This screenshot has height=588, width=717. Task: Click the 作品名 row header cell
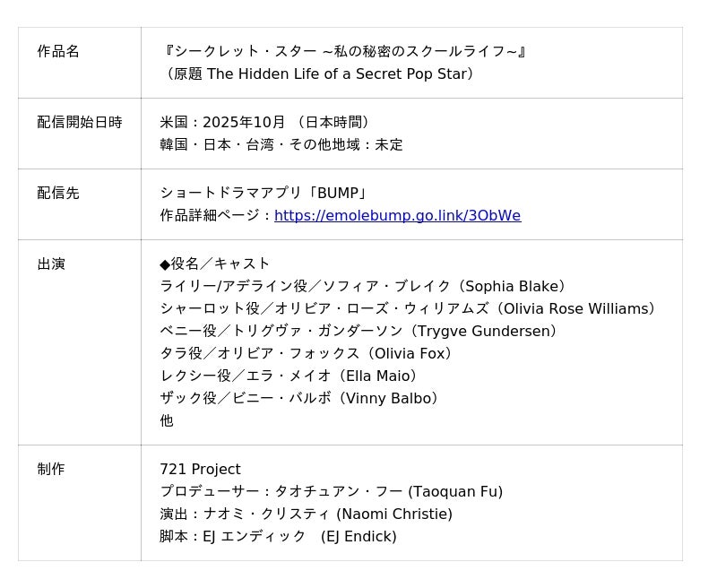[58, 52]
